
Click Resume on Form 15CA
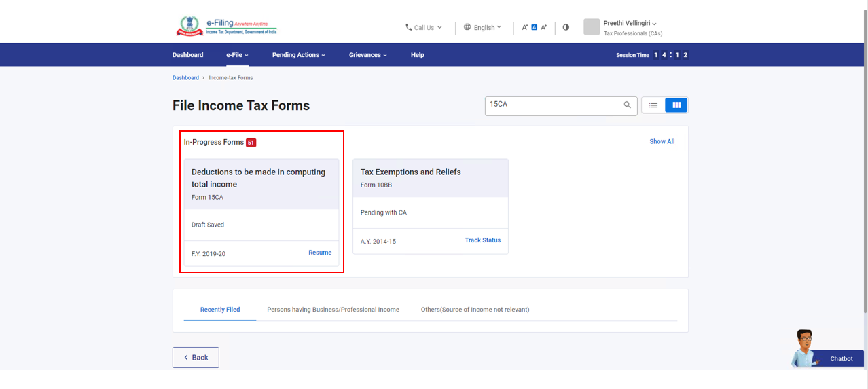[x=320, y=253]
